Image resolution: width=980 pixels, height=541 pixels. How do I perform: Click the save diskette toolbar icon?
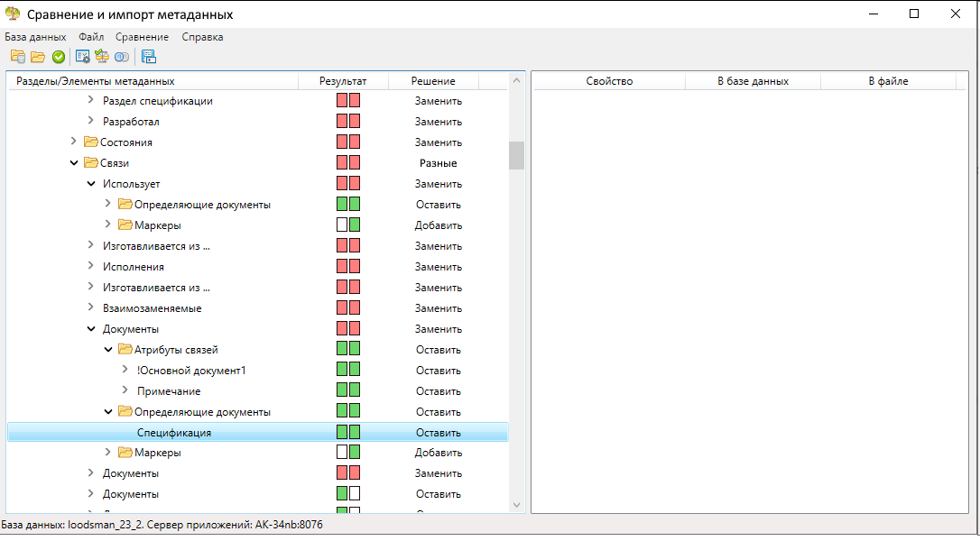[149, 57]
